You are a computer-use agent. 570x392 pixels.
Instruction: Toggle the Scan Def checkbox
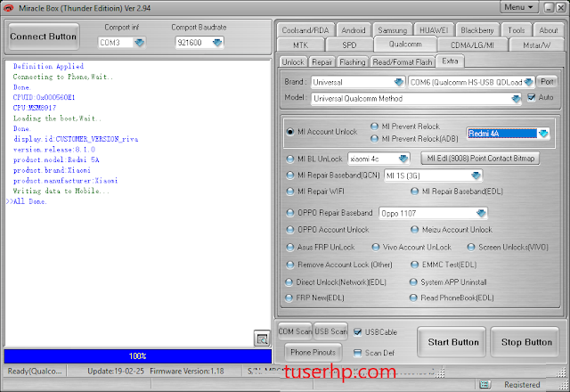tap(357, 353)
